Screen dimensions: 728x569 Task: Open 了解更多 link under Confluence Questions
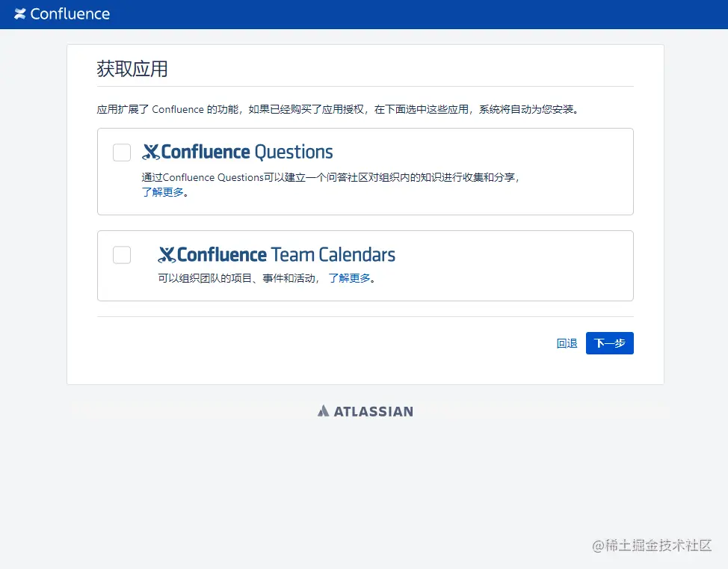[162, 192]
